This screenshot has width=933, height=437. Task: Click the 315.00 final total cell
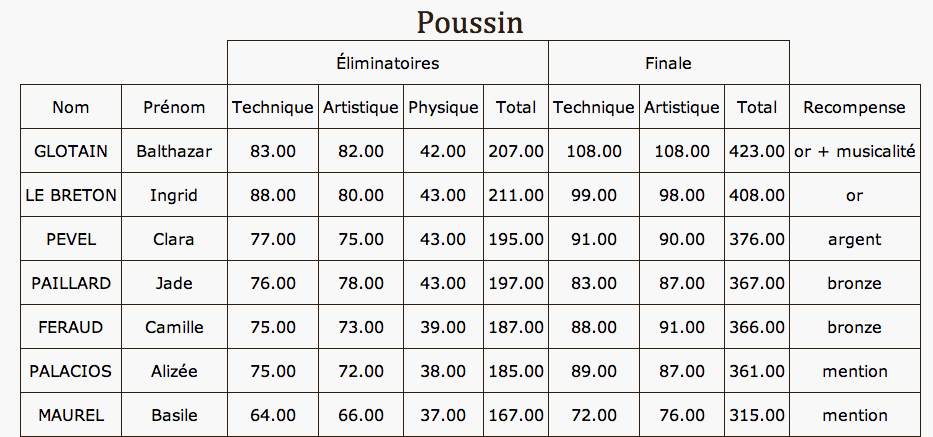click(x=757, y=414)
